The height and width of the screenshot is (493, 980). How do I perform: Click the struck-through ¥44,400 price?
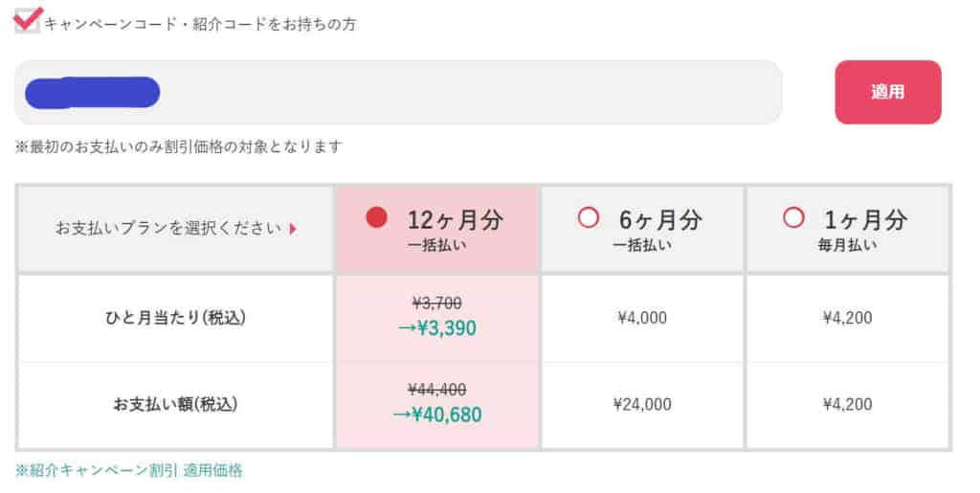tap(436, 390)
